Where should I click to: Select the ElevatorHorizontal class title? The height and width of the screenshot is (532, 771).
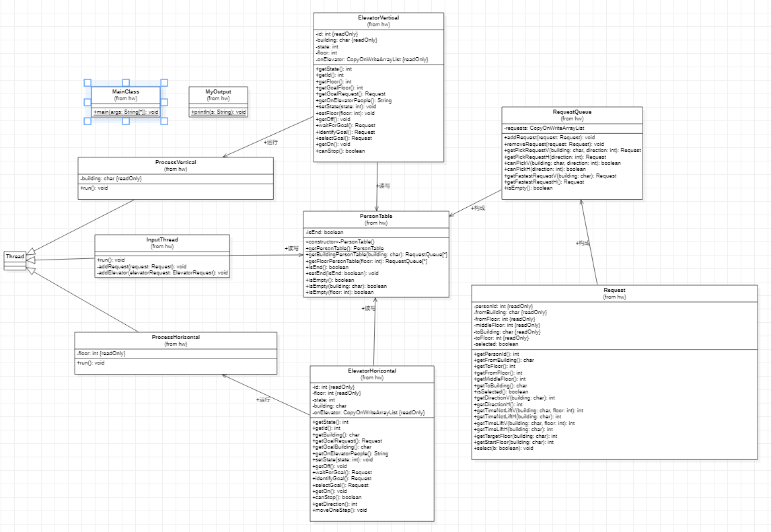(372, 371)
